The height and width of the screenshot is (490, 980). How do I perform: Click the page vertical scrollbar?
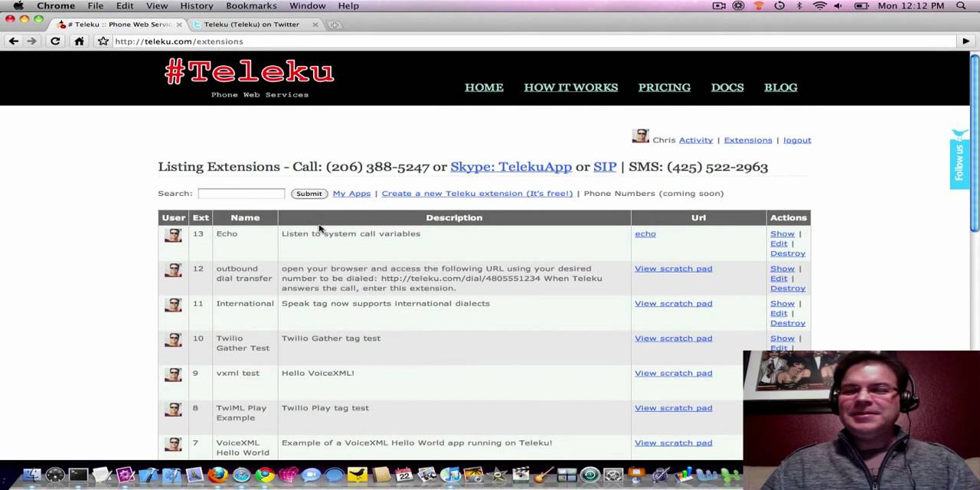click(x=975, y=142)
